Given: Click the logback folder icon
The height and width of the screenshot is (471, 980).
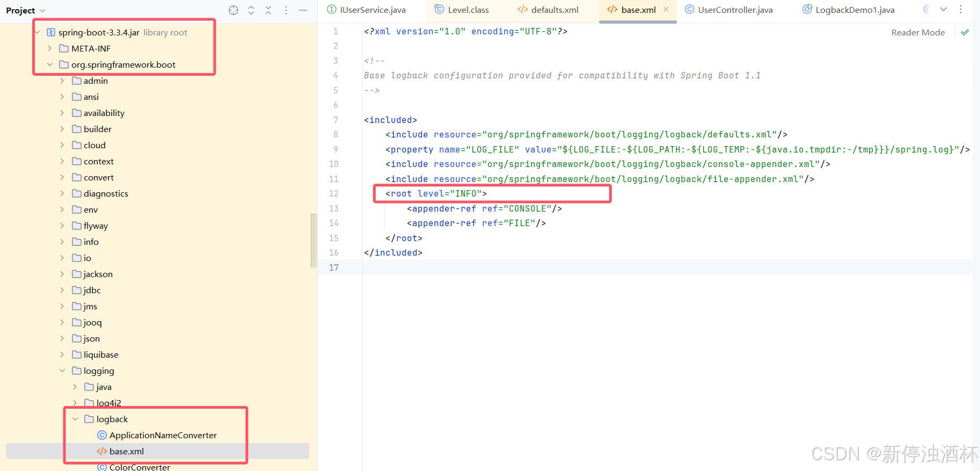Looking at the screenshot, I should [x=89, y=419].
